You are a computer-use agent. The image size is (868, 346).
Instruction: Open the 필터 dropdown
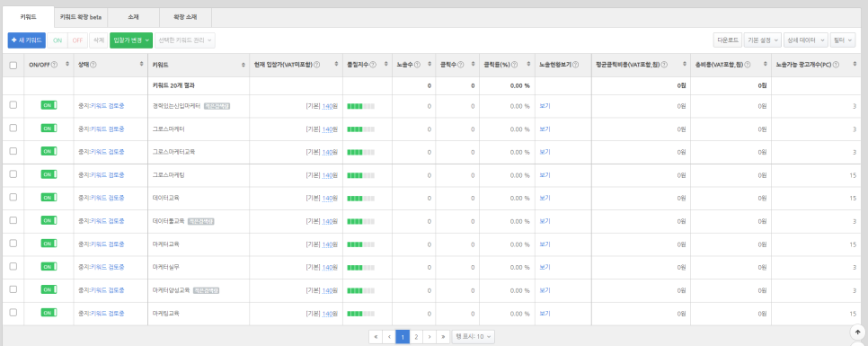coord(843,40)
